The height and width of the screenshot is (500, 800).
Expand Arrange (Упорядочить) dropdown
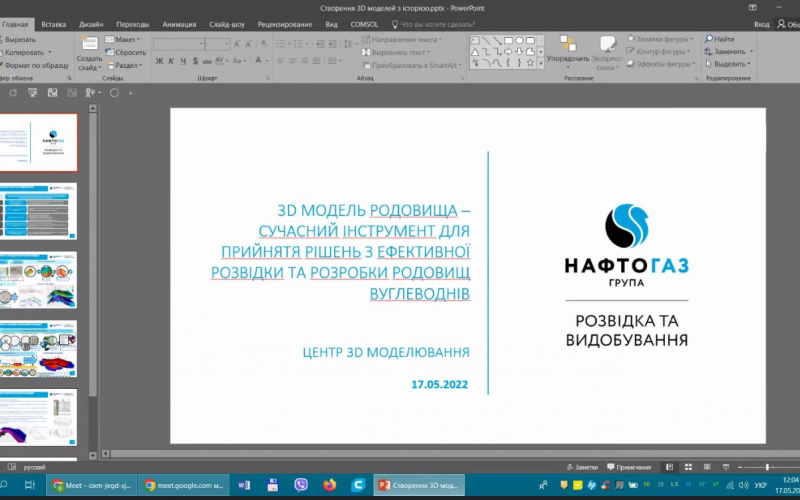click(568, 51)
